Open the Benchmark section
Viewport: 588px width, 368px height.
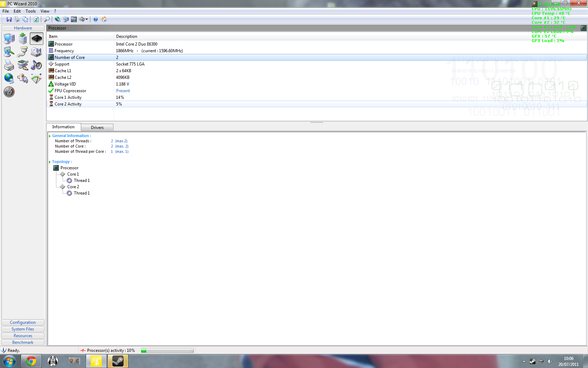point(23,342)
